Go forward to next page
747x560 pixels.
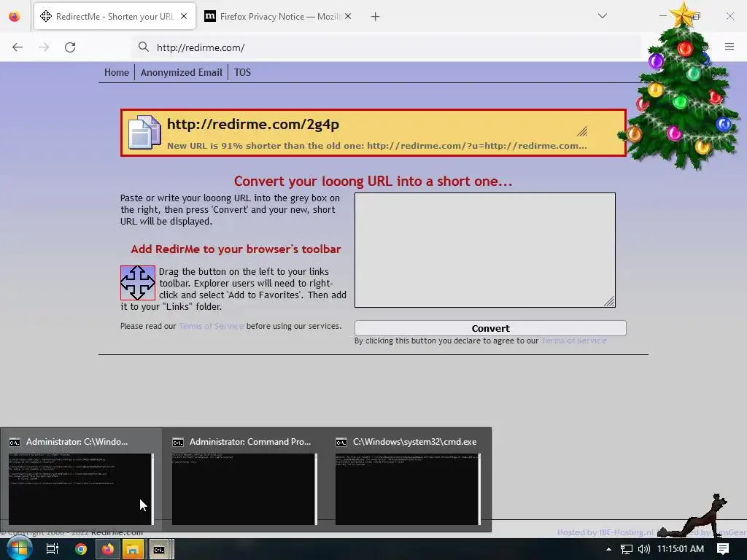point(44,47)
